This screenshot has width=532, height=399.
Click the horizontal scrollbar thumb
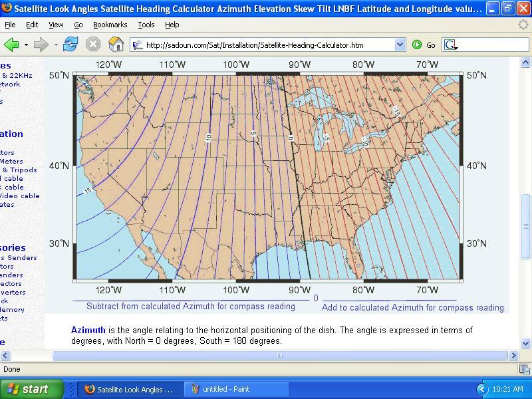[x=279, y=355]
